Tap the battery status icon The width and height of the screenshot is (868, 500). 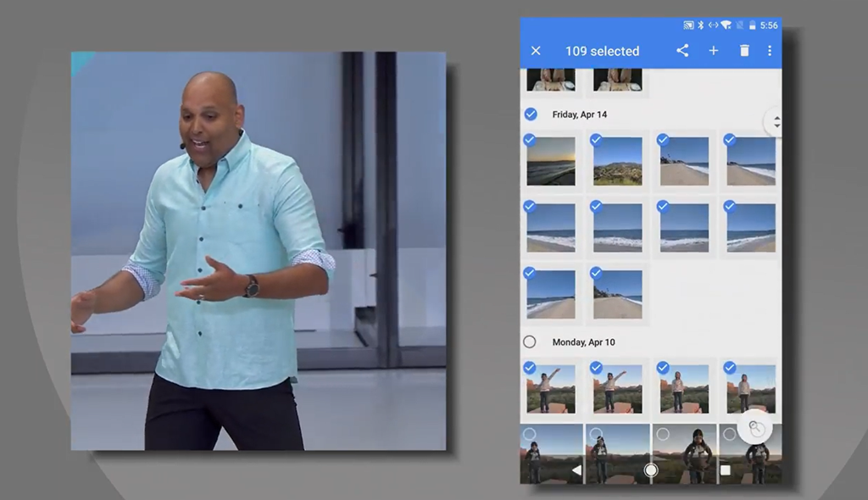(x=753, y=25)
